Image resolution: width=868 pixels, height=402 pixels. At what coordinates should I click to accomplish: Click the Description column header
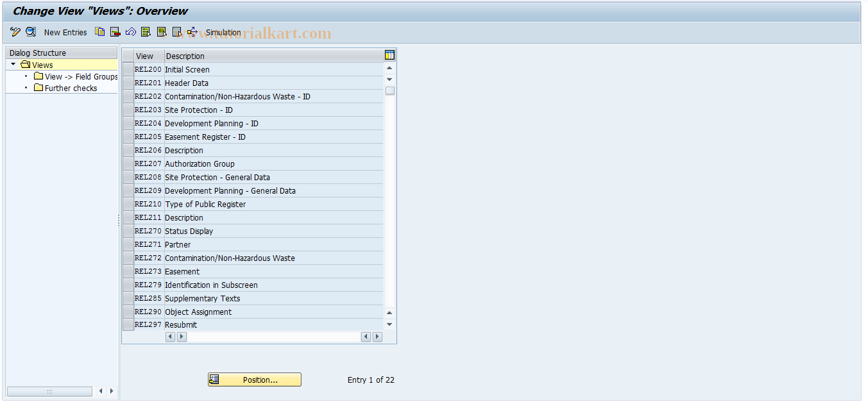pyautogui.click(x=274, y=56)
